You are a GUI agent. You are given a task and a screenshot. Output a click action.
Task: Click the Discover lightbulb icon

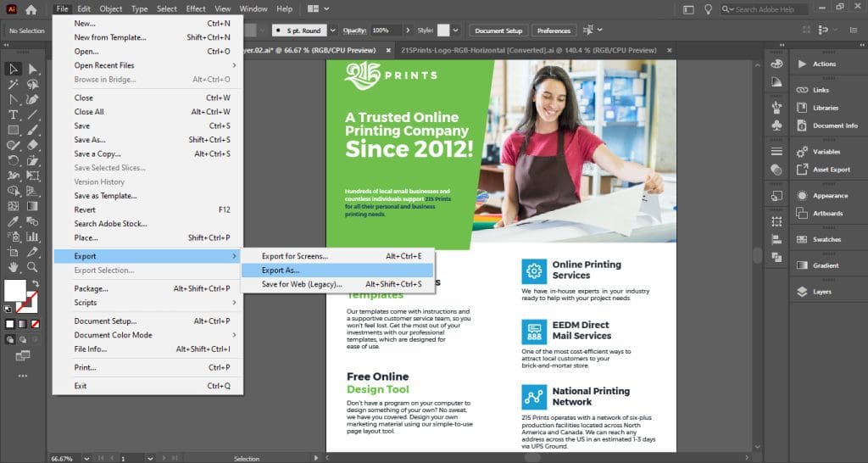click(x=708, y=9)
